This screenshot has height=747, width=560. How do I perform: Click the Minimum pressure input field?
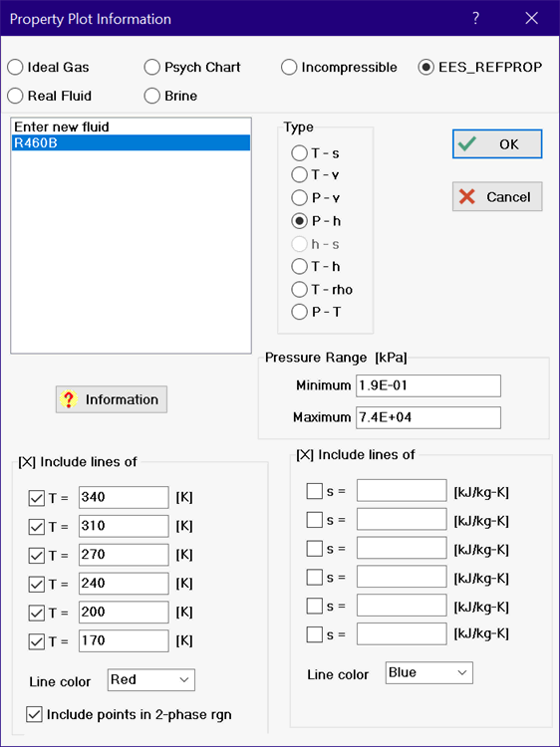pos(428,385)
